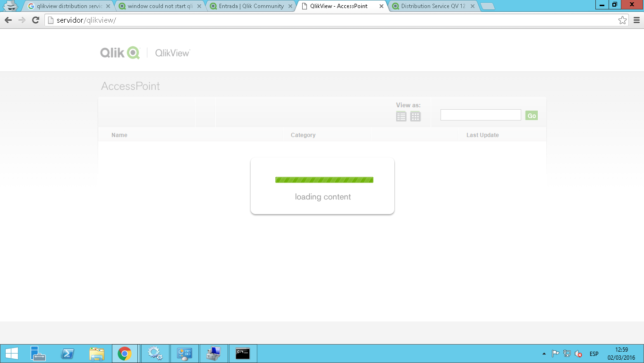Reload the AccessPoint page
The height and width of the screenshot is (363, 644).
point(35,20)
